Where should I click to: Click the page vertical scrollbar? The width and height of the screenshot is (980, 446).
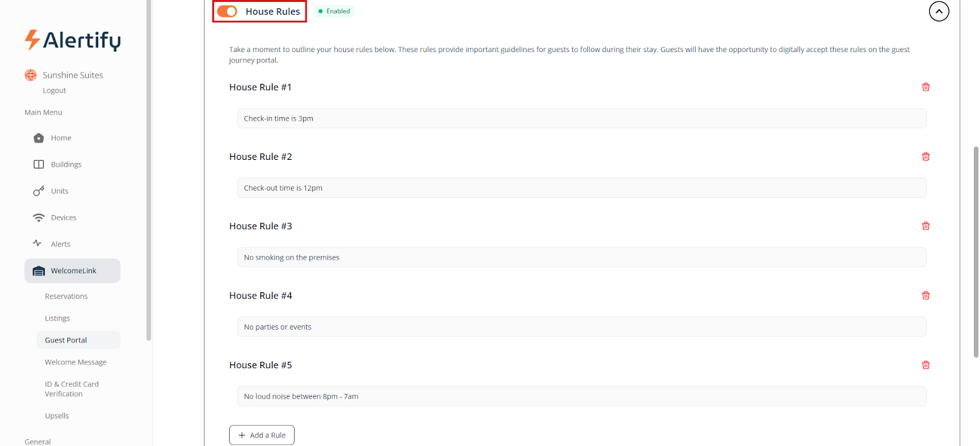[x=976, y=251]
